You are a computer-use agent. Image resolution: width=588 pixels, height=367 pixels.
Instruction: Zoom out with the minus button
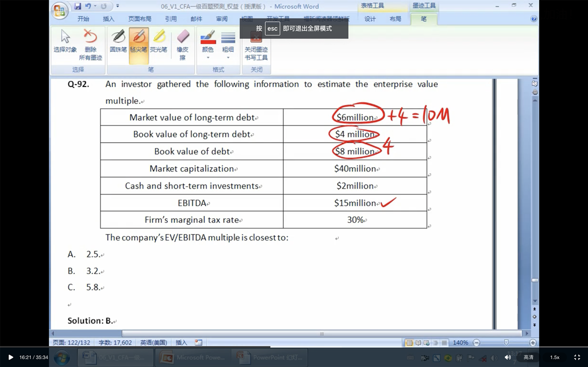[476, 342]
